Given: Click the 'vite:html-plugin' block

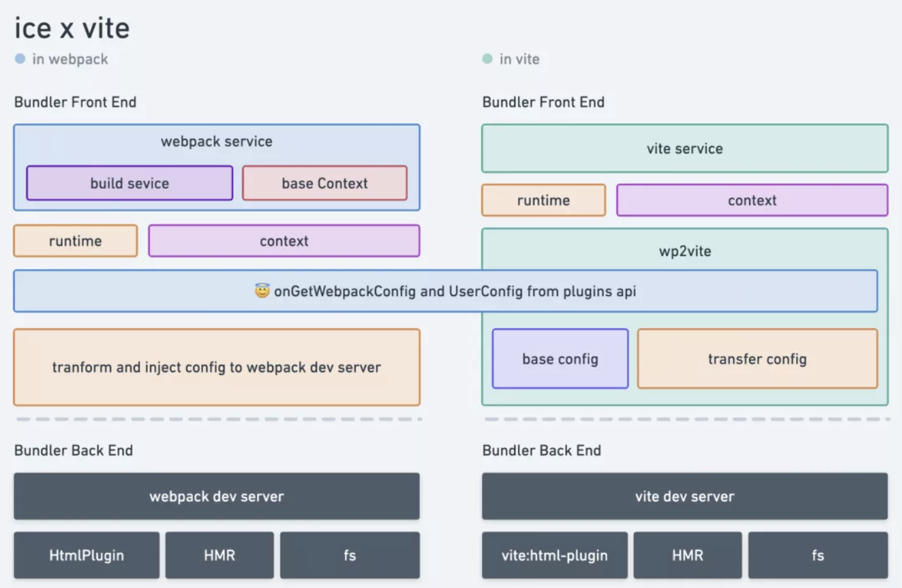Looking at the screenshot, I should coord(555,555).
